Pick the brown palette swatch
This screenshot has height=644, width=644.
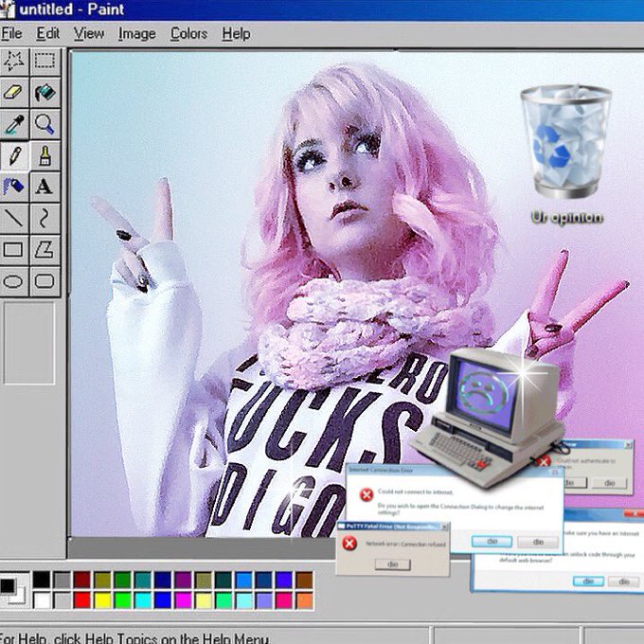pyautogui.click(x=304, y=580)
